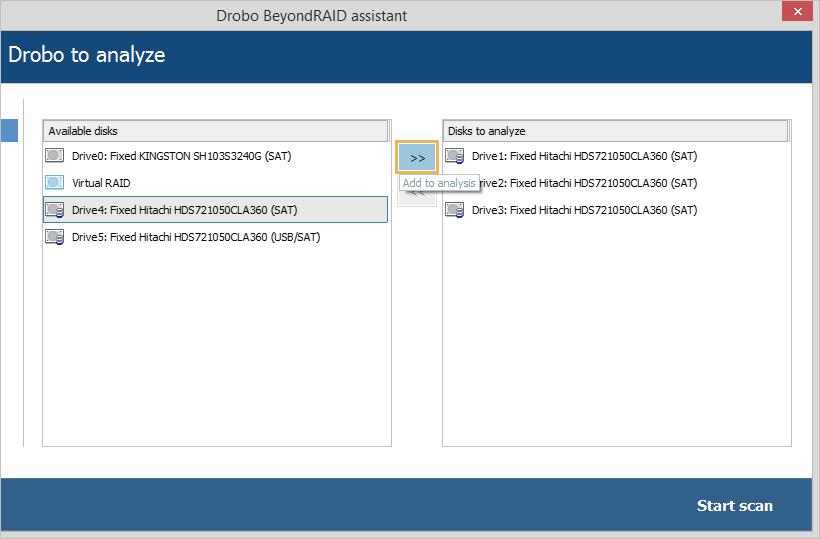Image resolution: width=820 pixels, height=539 pixels.
Task: Click the Drive1 disk icon in Disks to analyze
Action: pos(455,156)
